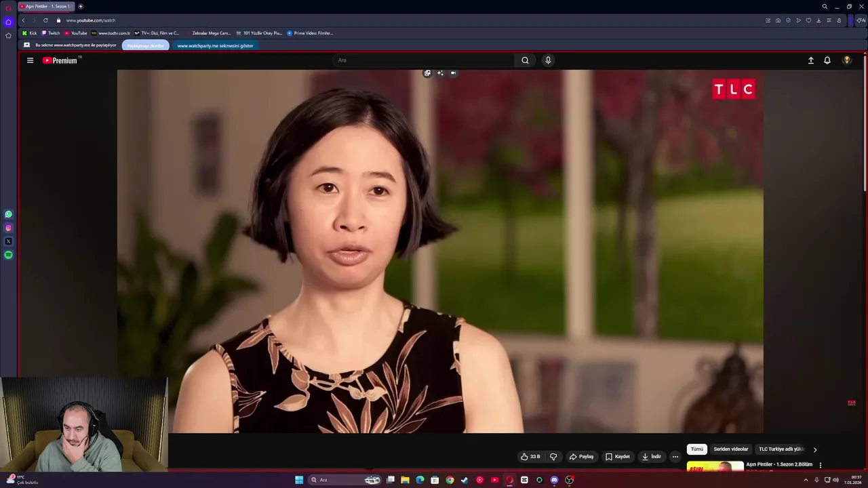Start voice search with the microphone icon
The width and height of the screenshot is (868, 488).
[x=548, y=60]
